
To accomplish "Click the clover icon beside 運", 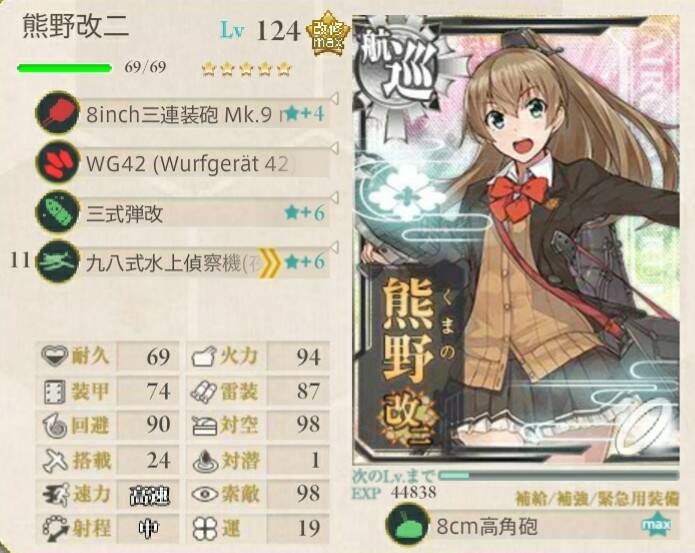I will click(205, 528).
